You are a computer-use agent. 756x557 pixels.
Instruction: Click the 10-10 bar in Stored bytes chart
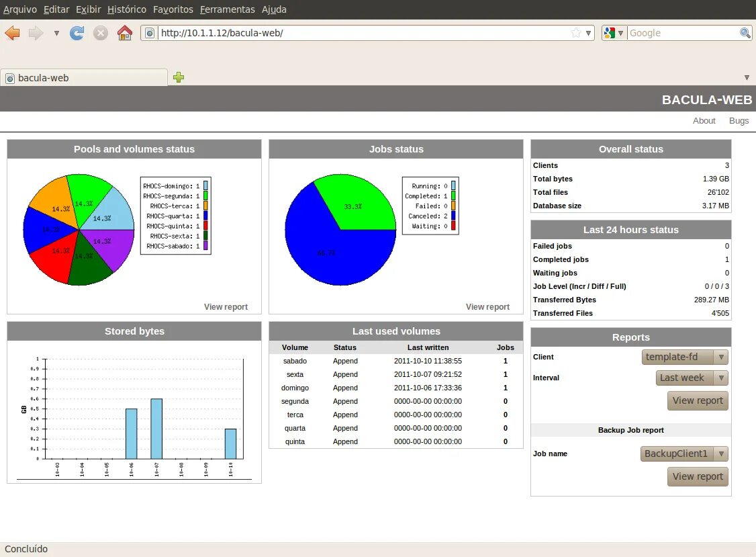click(x=231, y=443)
